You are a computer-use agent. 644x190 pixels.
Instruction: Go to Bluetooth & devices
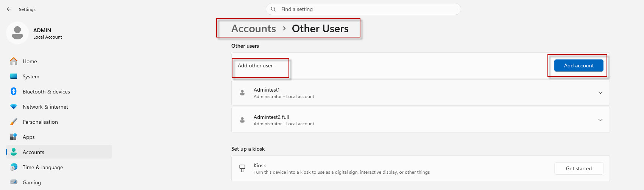[59, 91]
